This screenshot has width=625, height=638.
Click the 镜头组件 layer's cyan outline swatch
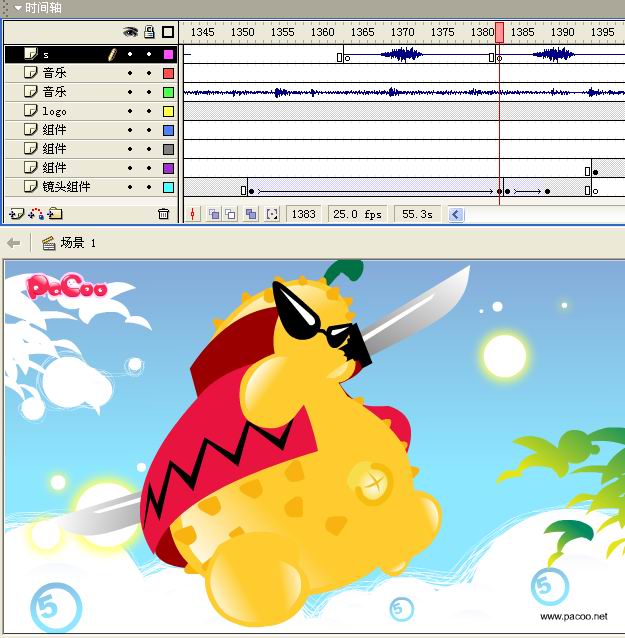[x=168, y=187]
